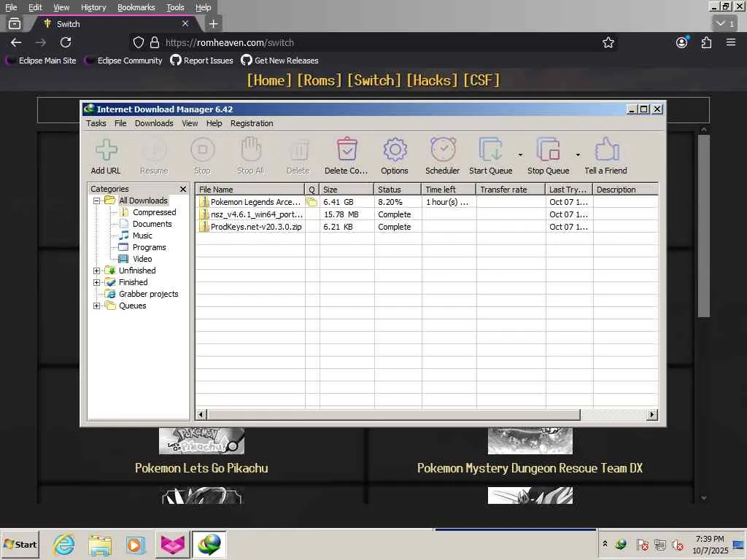Screen dimensions: 747x560
Task: Open the [Roms] site link
Action: click(320, 80)
